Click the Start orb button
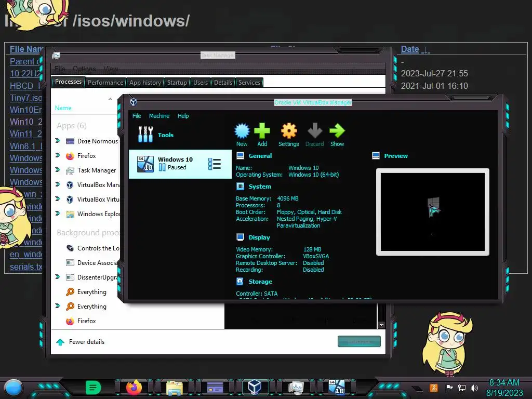The image size is (532, 399). (x=14, y=388)
